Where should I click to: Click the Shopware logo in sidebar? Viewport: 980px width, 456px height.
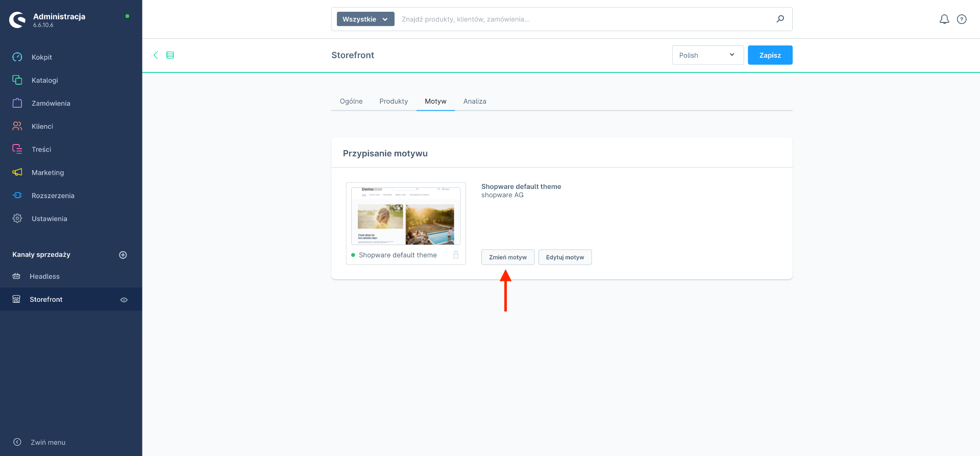point(17,20)
